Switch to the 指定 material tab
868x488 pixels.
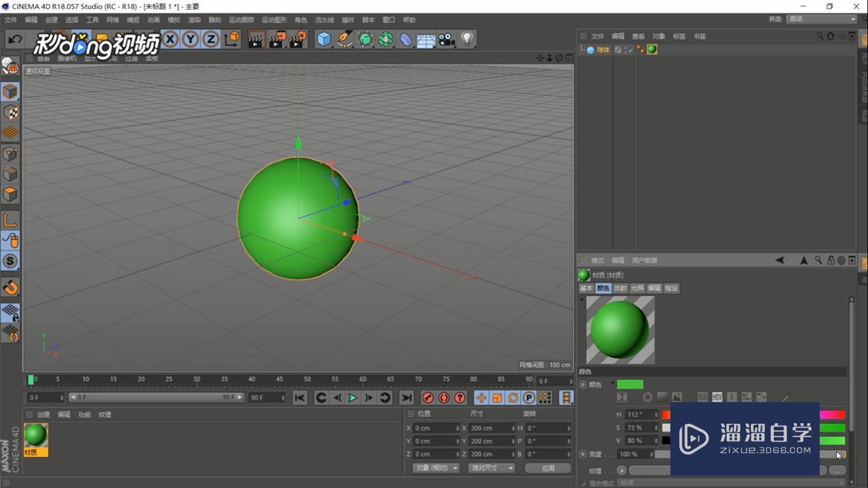tap(672, 288)
